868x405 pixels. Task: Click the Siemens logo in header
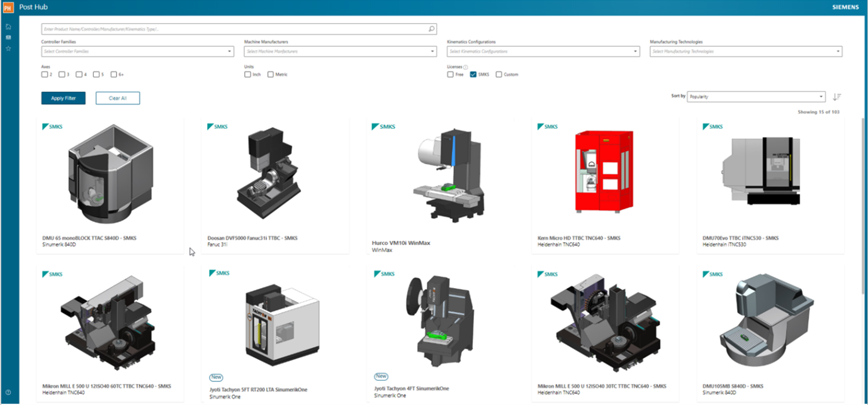(x=845, y=8)
